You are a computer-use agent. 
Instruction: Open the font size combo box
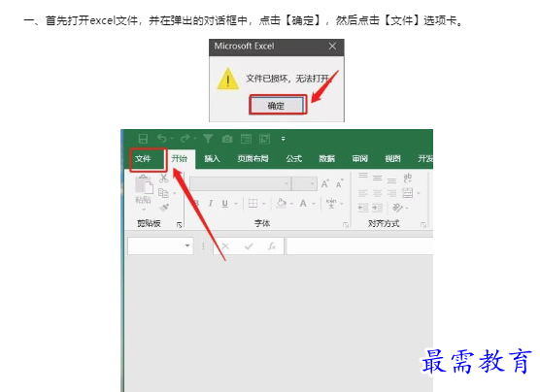pos(304,183)
